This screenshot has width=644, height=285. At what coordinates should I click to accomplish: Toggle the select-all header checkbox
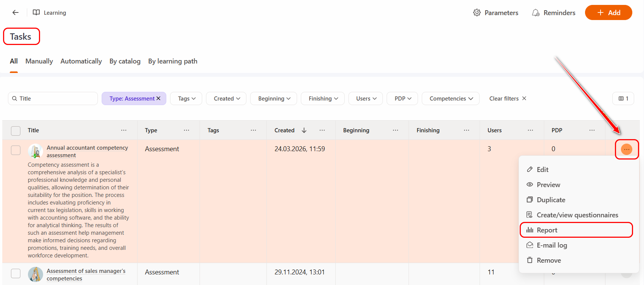pyautogui.click(x=15, y=131)
